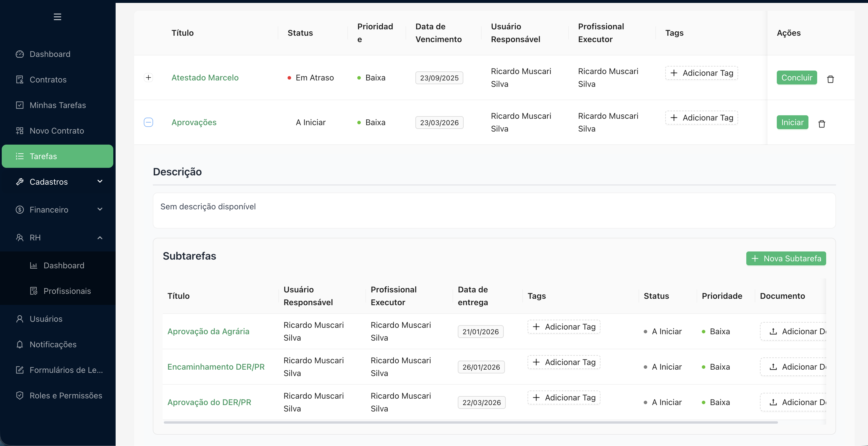Collapse the Aprovações row
Screen dimensions: 868x446
[x=148, y=122]
